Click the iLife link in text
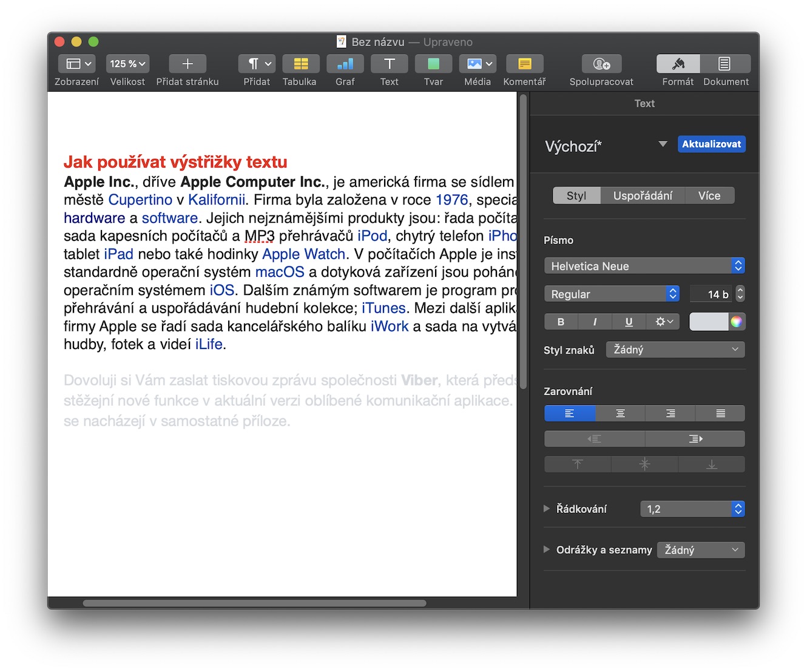The height and width of the screenshot is (672, 807). click(x=209, y=344)
